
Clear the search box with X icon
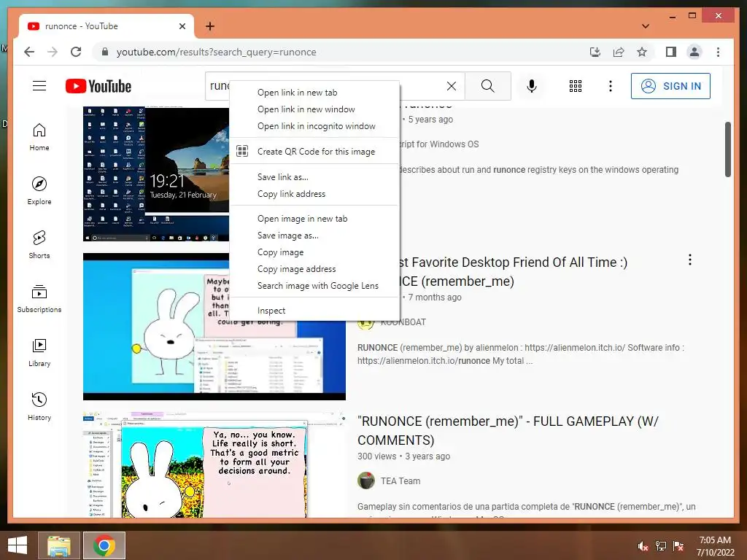(x=451, y=86)
